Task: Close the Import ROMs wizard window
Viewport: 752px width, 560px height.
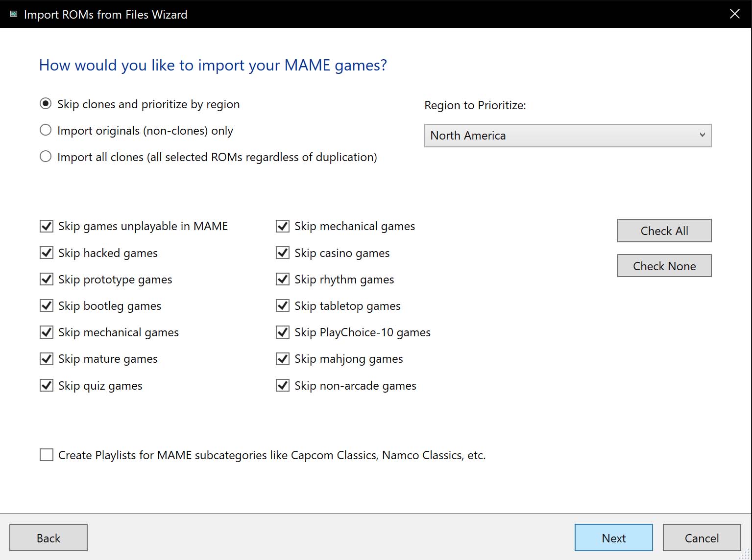Action: 734,14
